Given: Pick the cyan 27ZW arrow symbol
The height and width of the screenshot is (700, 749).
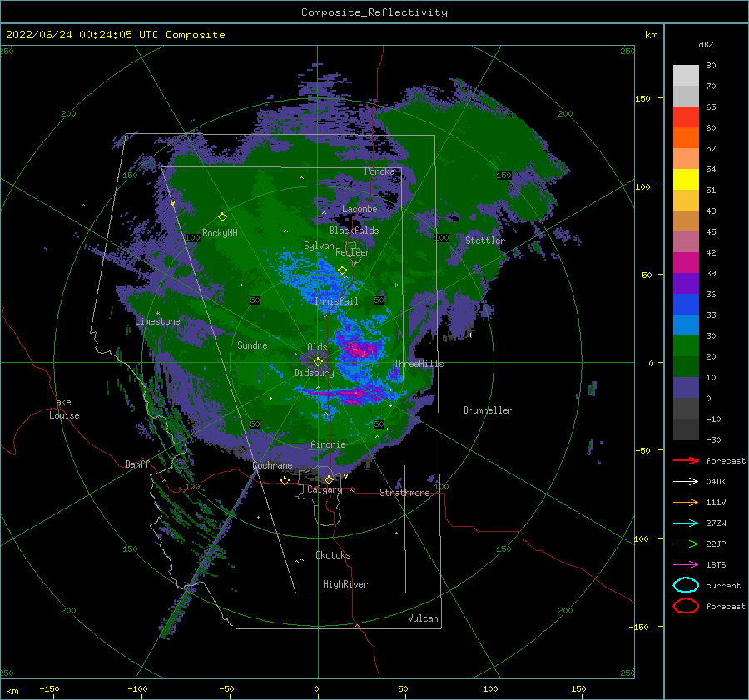Looking at the screenshot, I should (x=686, y=524).
